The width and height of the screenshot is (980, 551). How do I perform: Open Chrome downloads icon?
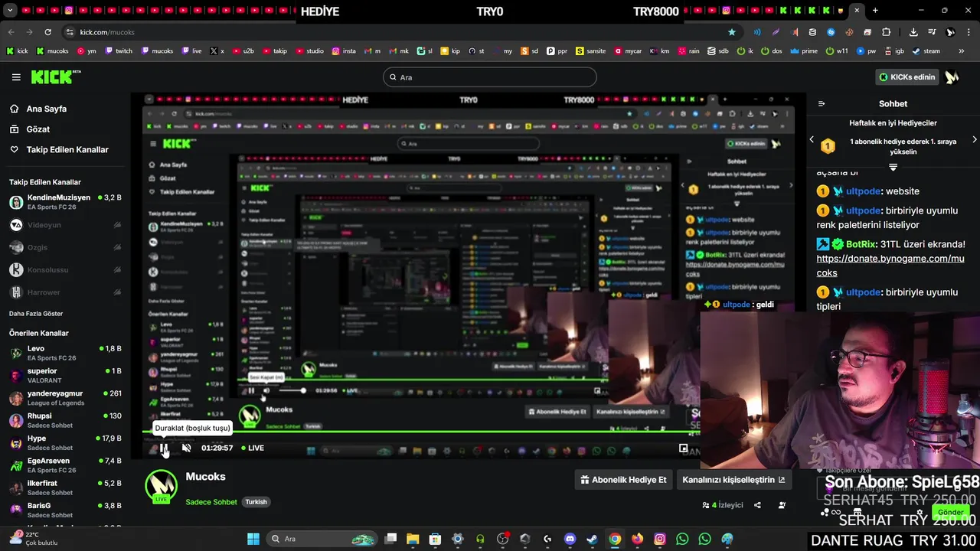pos(913,32)
